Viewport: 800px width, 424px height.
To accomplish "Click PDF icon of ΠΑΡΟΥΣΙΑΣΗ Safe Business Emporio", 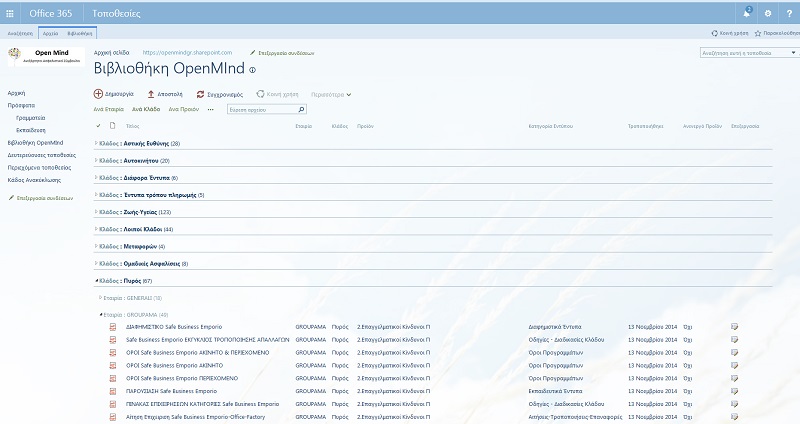I will pos(113,391).
